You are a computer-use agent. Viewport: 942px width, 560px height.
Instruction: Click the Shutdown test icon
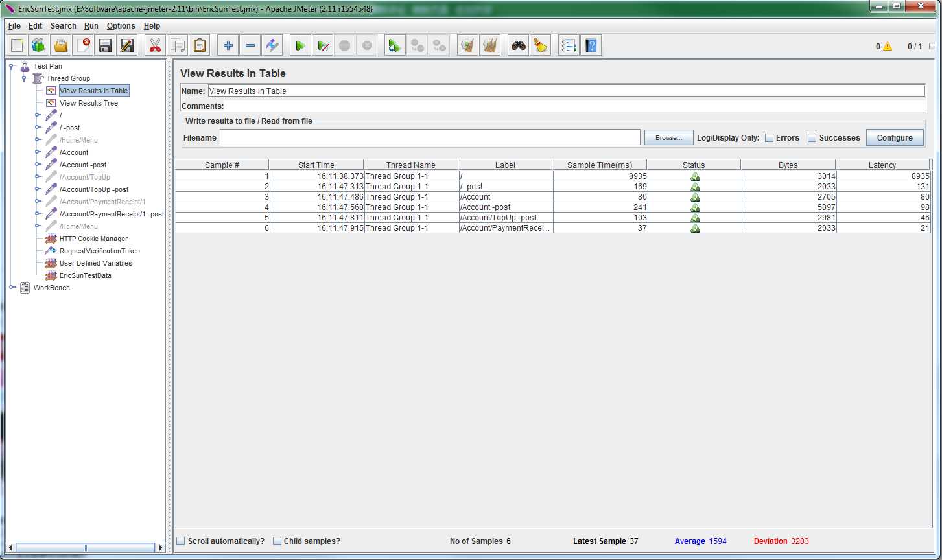(366, 45)
